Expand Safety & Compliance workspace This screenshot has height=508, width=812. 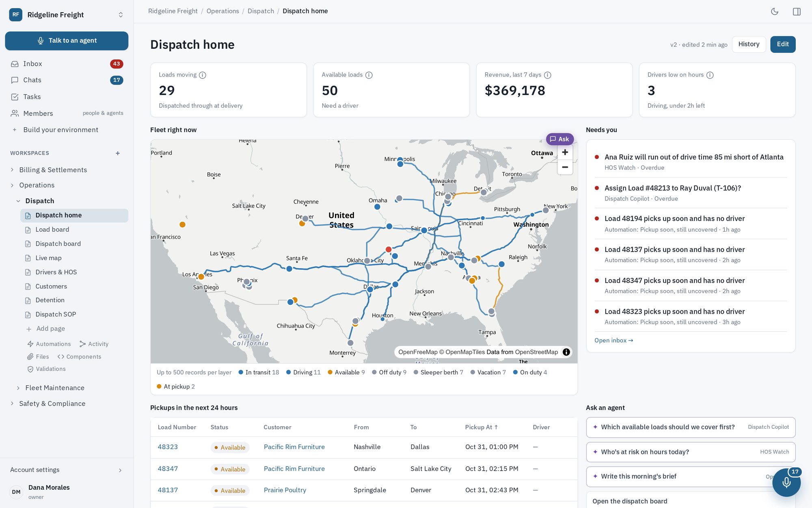point(12,404)
